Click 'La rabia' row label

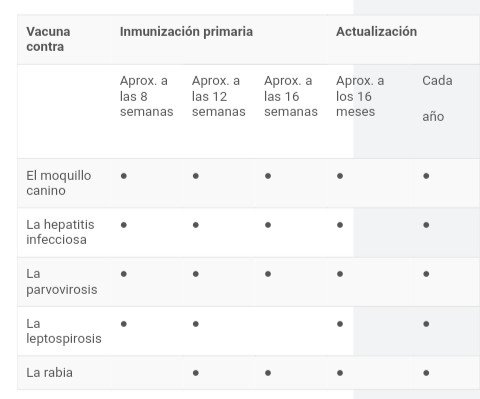[49, 372]
